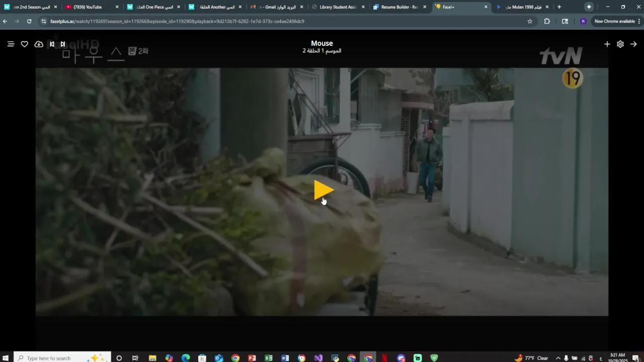The width and height of the screenshot is (644, 362).
Task: Switch to the Mulan 1998 tab
Action: tap(522, 7)
